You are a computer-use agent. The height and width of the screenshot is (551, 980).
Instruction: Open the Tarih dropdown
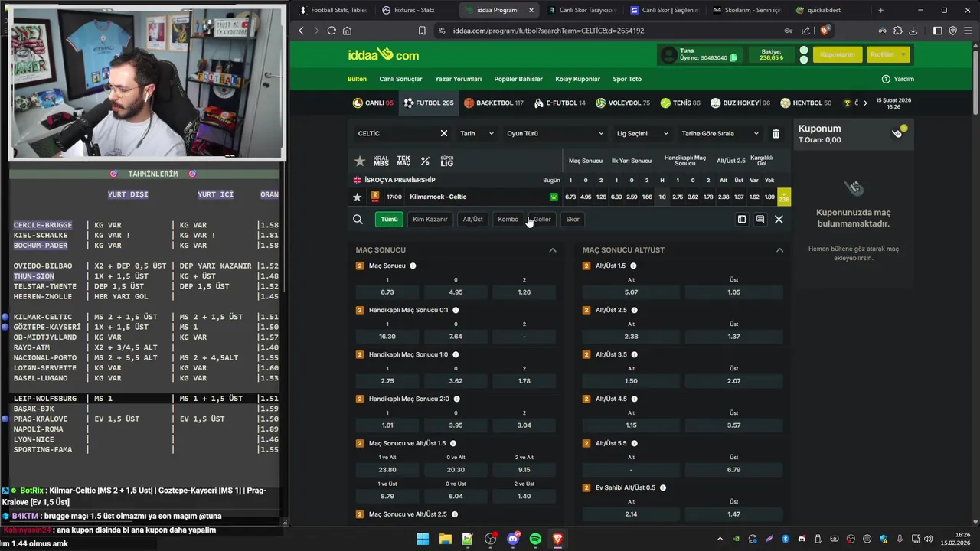[477, 133]
